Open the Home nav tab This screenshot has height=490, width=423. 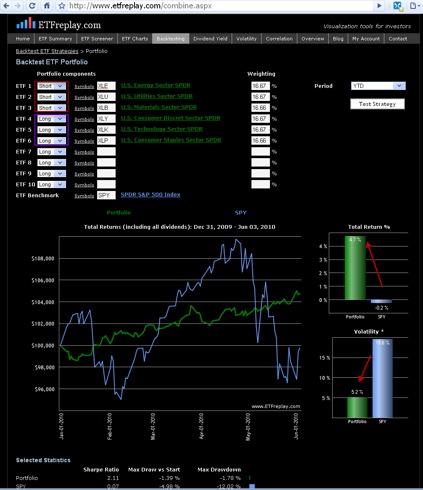[x=23, y=39]
